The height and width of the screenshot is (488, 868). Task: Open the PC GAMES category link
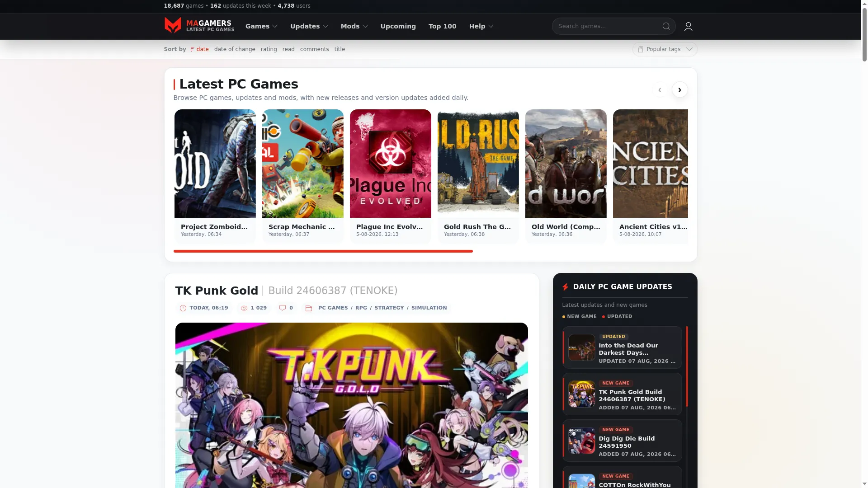tap(333, 308)
